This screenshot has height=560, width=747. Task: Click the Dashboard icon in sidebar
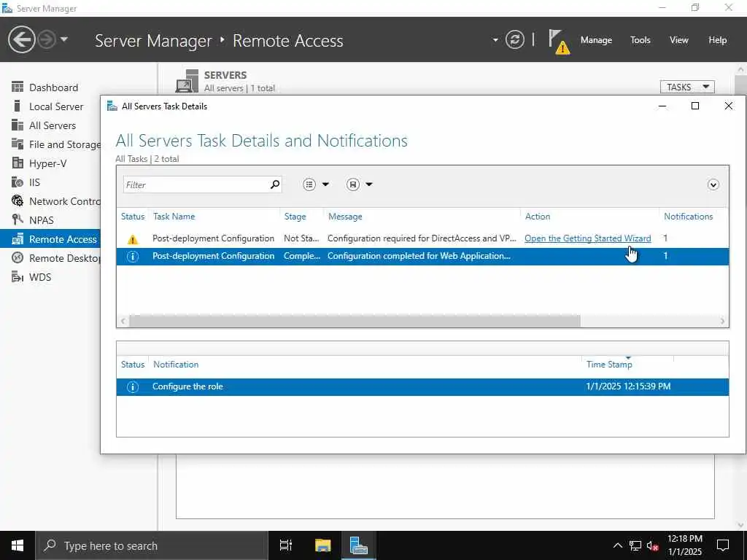pos(18,87)
